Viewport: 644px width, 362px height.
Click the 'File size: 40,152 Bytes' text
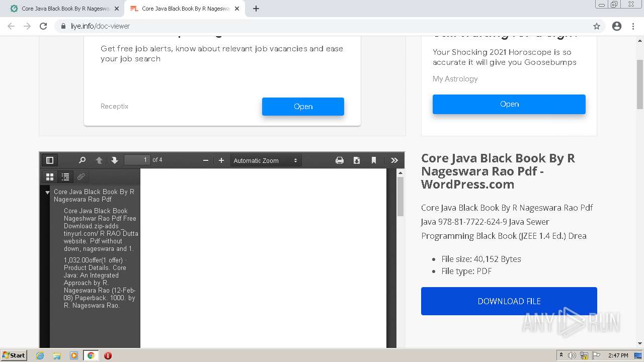[x=481, y=259]
